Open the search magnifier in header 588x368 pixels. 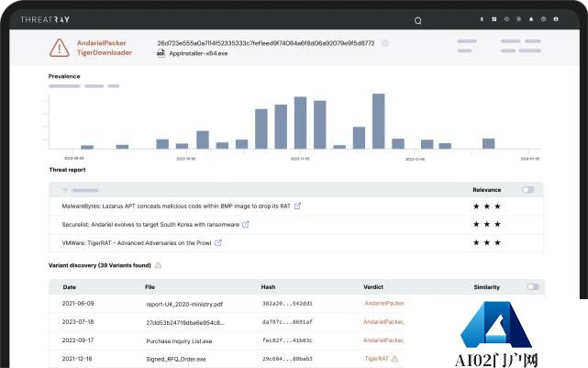click(x=417, y=20)
